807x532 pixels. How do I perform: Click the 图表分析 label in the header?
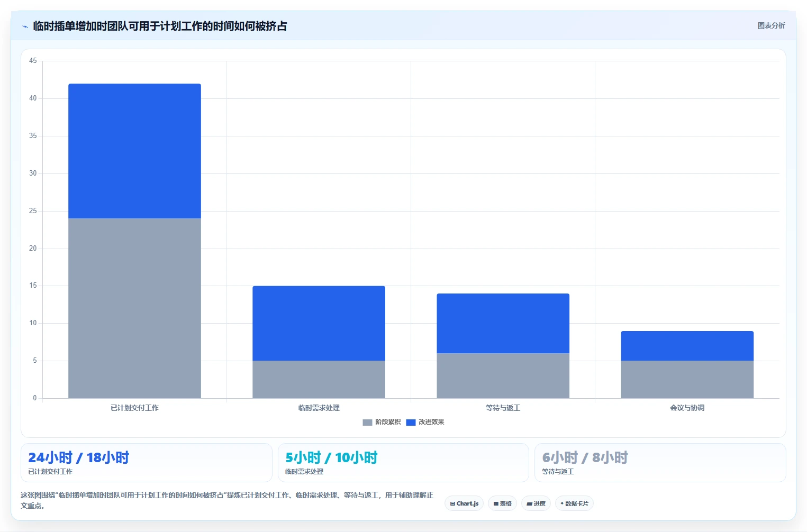pyautogui.click(x=771, y=25)
